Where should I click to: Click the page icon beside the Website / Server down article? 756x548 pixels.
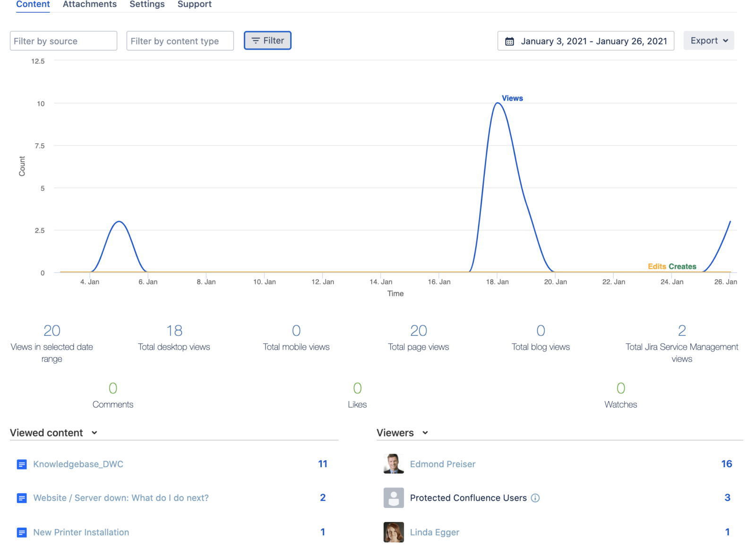point(22,498)
